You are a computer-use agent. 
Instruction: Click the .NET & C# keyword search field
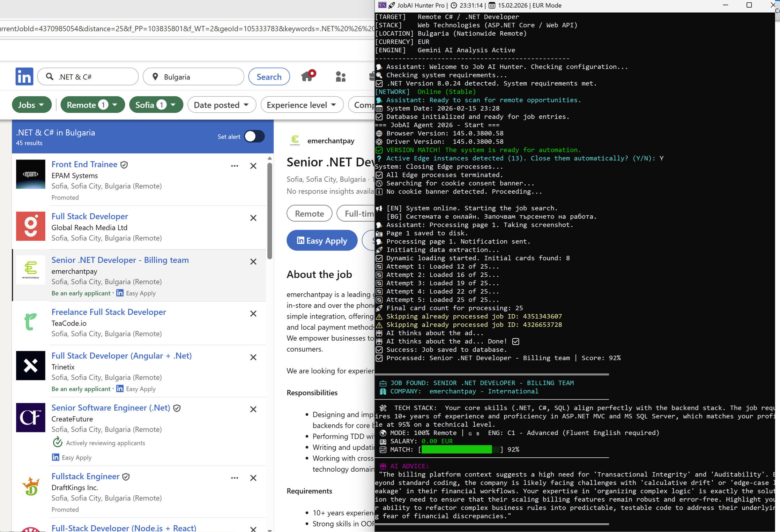[88, 76]
